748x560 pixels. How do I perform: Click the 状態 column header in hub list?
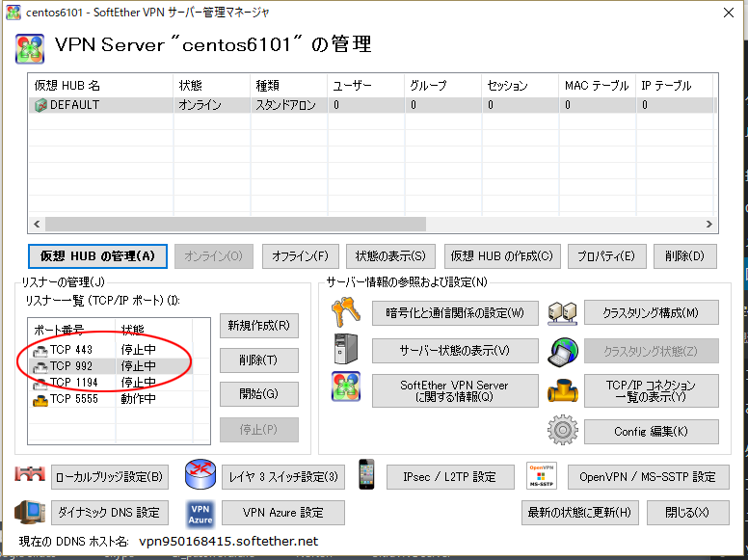(x=209, y=86)
